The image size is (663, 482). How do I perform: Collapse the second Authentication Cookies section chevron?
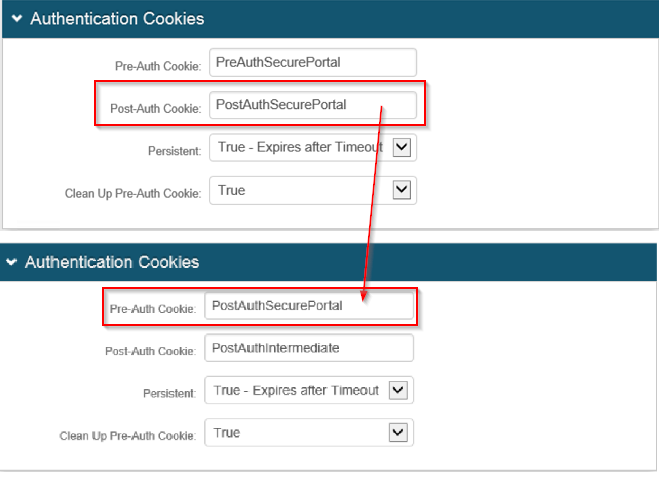(11, 262)
